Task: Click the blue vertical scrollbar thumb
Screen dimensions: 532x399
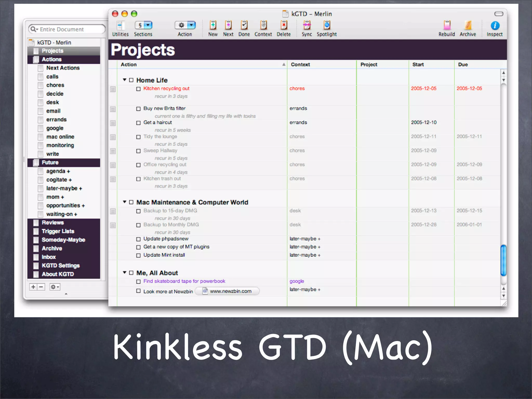Action: pyautogui.click(x=503, y=260)
